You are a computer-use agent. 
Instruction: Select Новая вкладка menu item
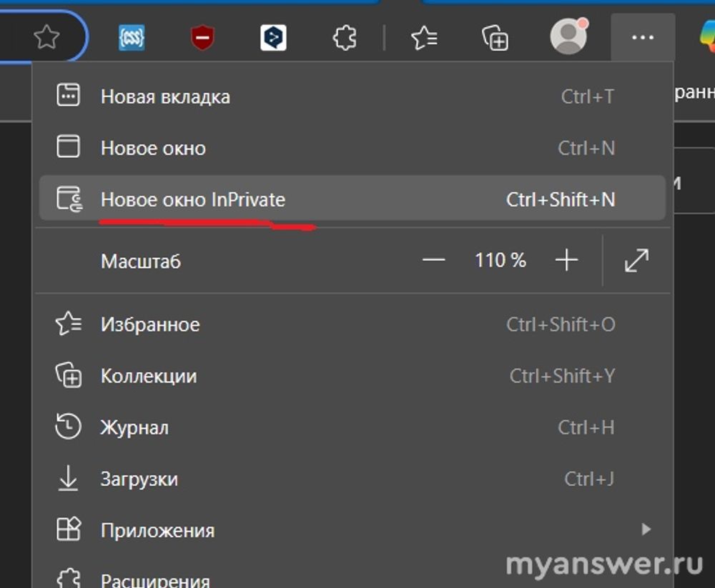coord(165,96)
